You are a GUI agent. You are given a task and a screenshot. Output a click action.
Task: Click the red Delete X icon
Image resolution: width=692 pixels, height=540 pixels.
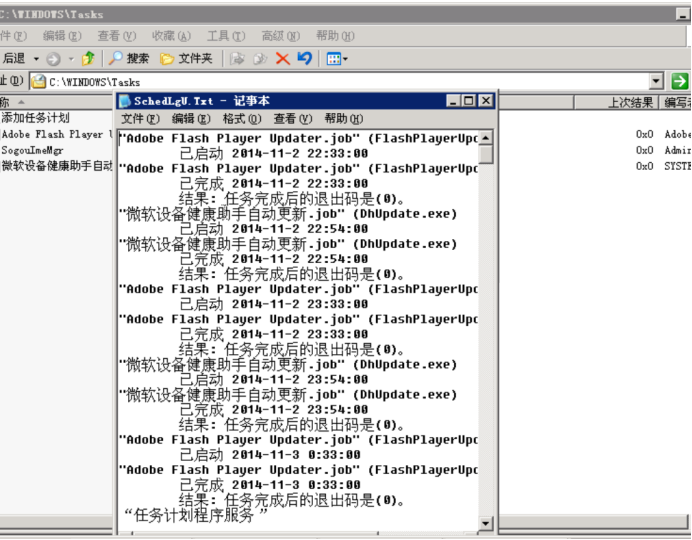pyautogui.click(x=282, y=58)
